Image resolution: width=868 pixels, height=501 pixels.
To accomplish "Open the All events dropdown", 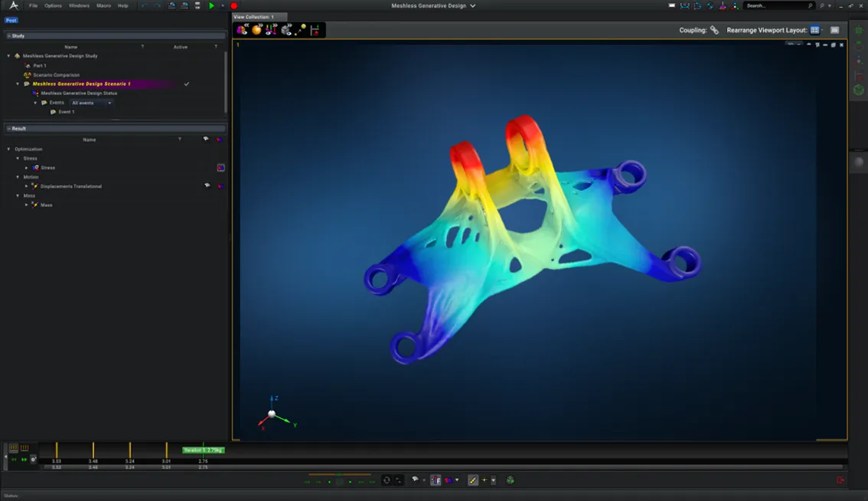I will point(91,103).
